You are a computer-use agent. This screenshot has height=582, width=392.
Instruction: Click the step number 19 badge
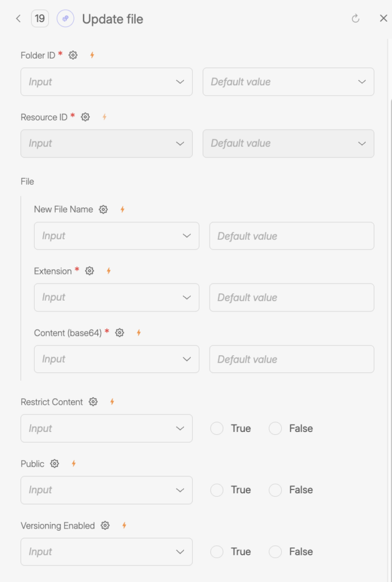(39, 18)
